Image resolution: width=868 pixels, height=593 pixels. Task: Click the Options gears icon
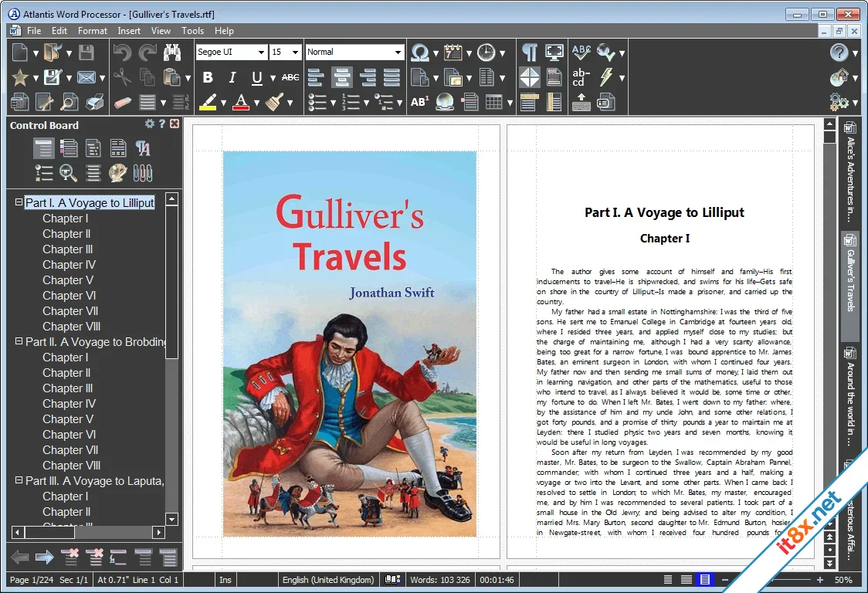839,102
